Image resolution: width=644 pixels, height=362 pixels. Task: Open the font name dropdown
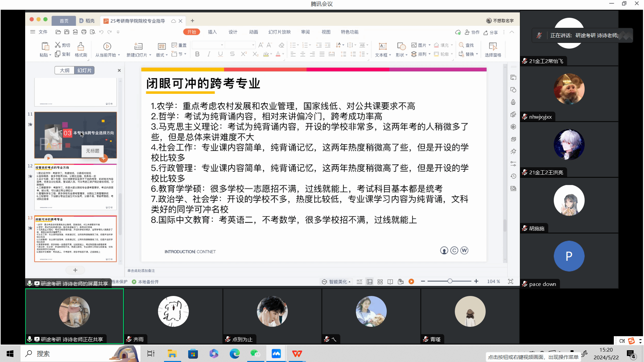pos(222,45)
